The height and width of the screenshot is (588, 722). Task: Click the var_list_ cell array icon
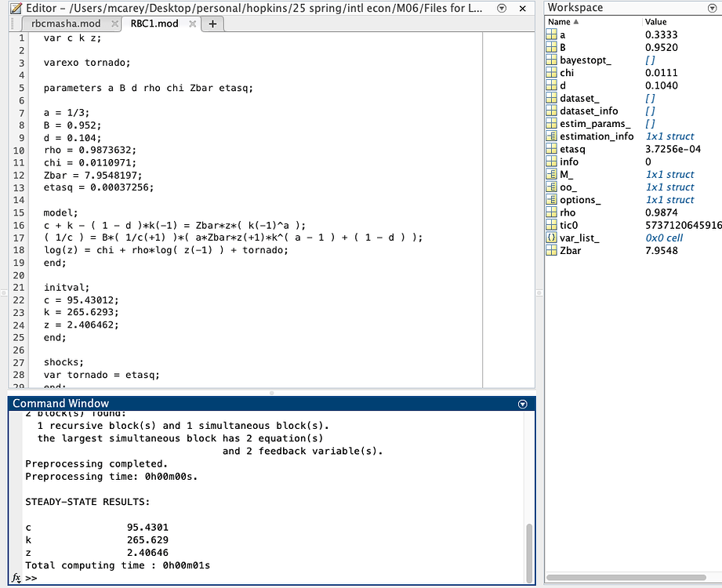point(551,238)
